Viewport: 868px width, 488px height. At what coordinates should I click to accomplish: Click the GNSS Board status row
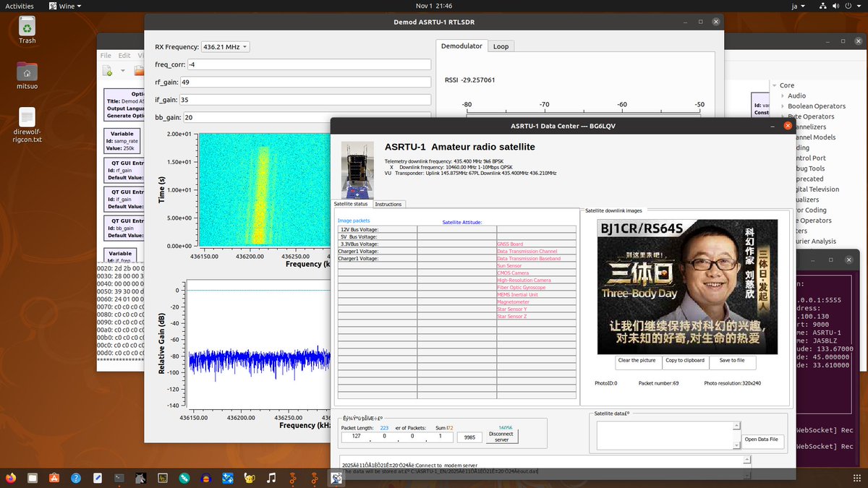[536, 244]
